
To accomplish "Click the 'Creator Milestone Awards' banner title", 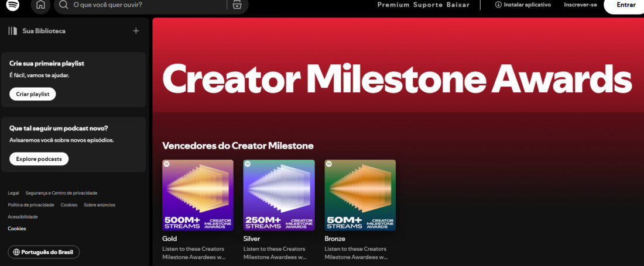I will (x=397, y=79).
